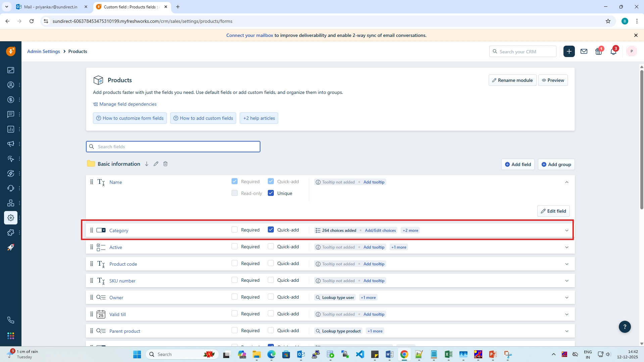Enable Required for Active field
Screen dimensions: 644x362
[235, 246]
